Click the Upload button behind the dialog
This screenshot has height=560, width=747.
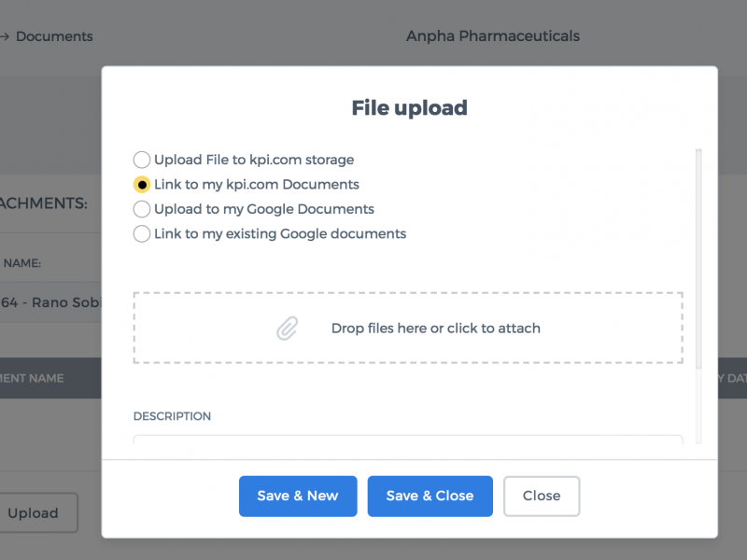[x=34, y=512]
